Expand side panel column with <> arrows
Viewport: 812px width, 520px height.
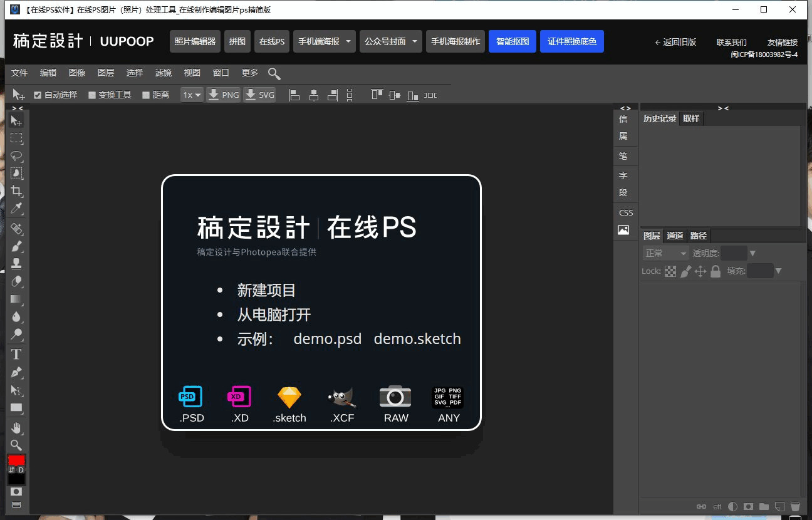625,108
